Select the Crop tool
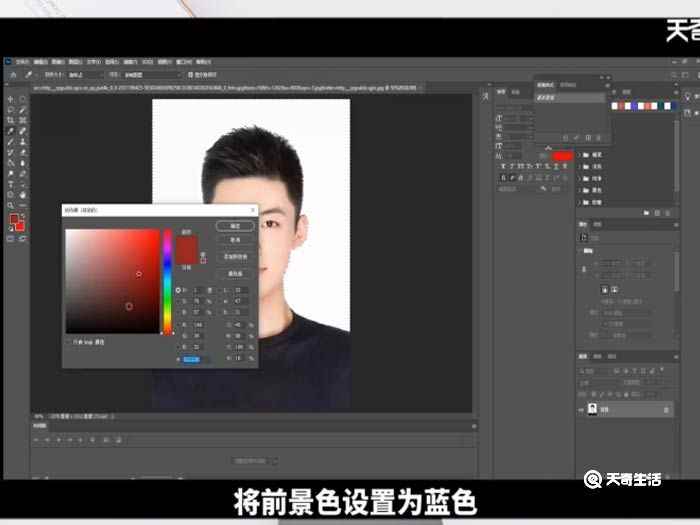The image size is (700, 525). (x=11, y=121)
